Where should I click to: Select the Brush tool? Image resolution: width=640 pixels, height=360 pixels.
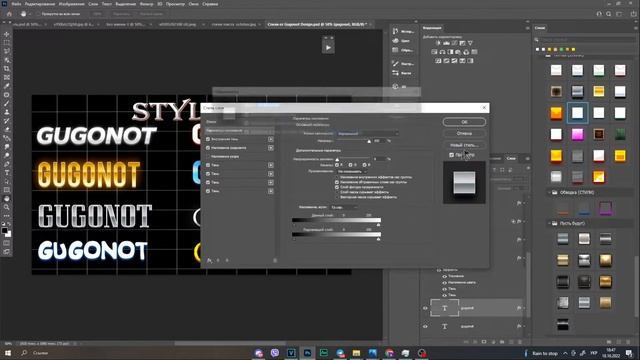coord(7,103)
